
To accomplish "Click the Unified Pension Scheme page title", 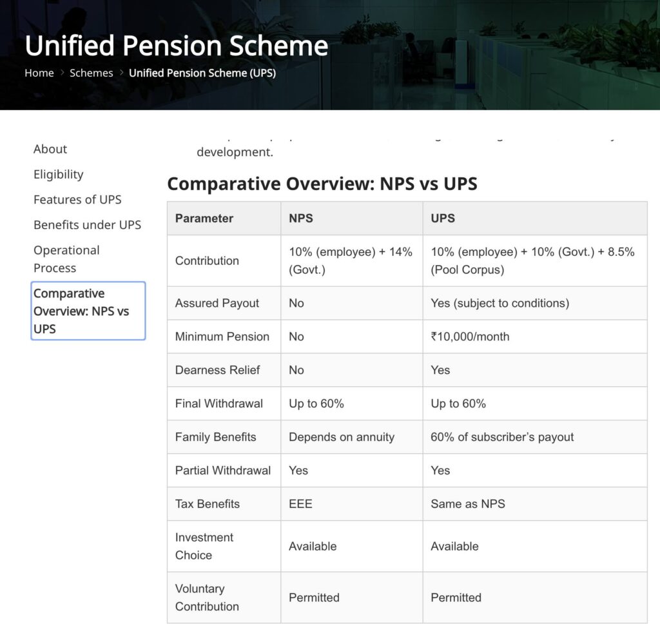I will click(177, 46).
